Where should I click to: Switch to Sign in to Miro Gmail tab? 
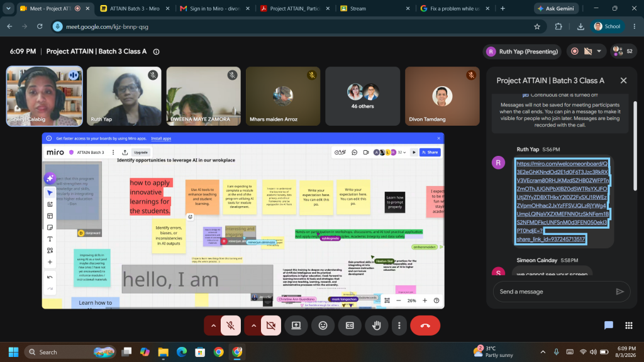(x=215, y=8)
